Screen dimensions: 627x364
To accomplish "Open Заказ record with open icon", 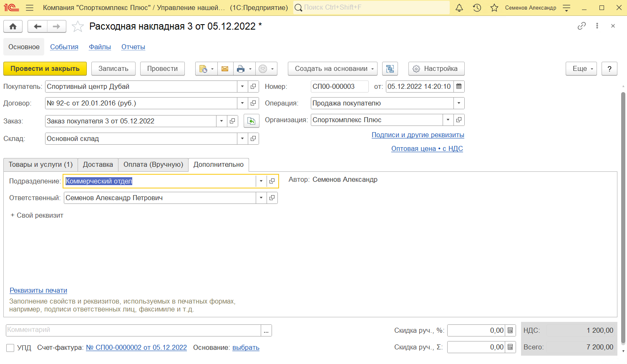I will [x=232, y=121].
